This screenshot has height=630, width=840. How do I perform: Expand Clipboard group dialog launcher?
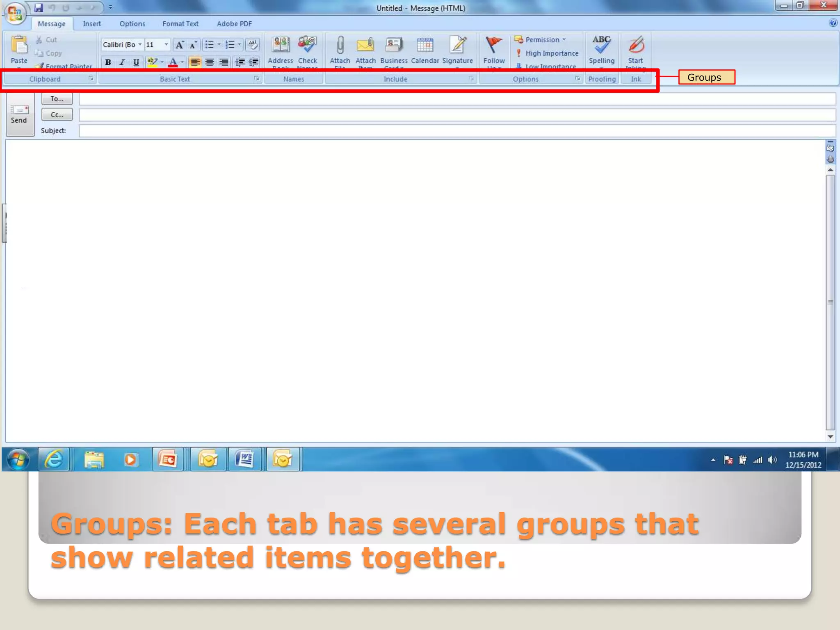[x=91, y=79]
